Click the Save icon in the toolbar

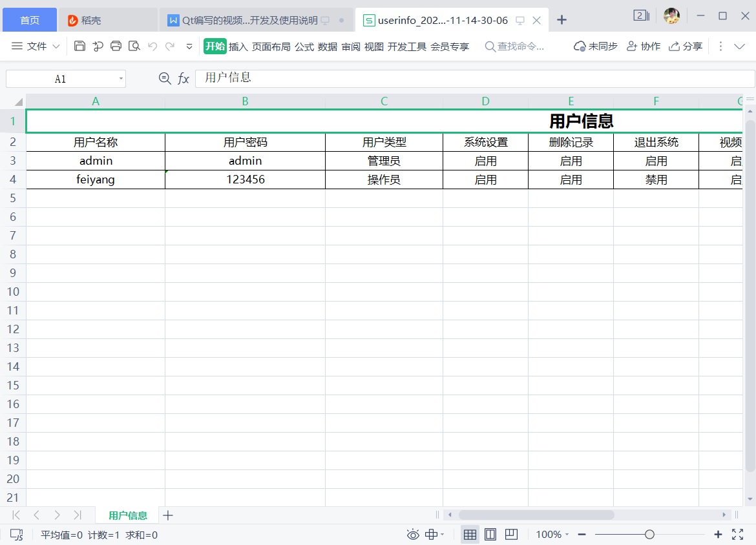pos(79,46)
